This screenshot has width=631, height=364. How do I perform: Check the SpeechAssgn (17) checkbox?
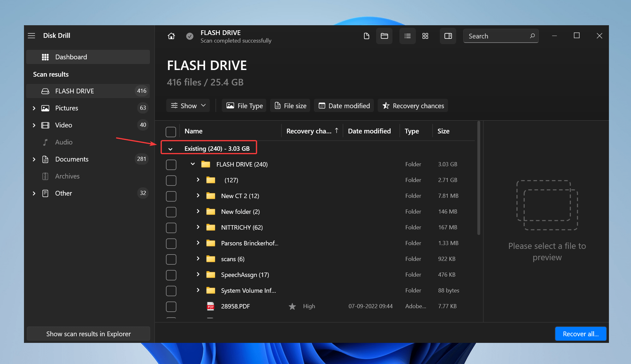pyautogui.click(x=171, y=275)
